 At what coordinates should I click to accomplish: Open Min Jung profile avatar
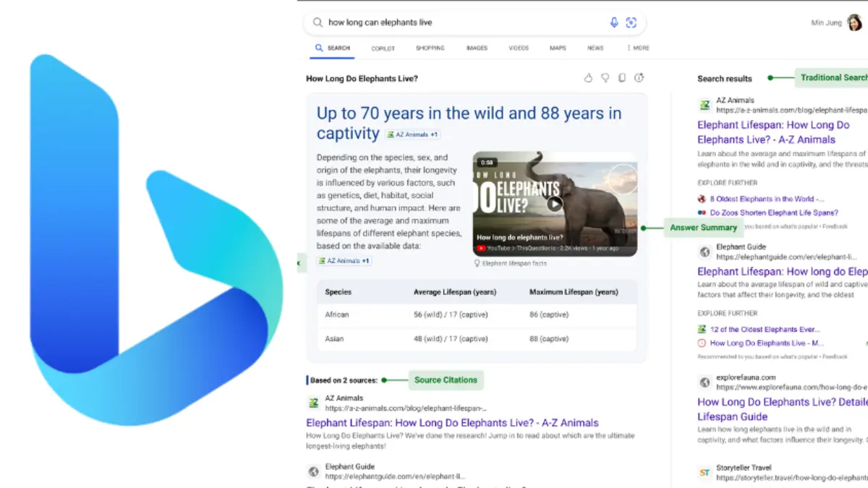(x=854, y=22)
